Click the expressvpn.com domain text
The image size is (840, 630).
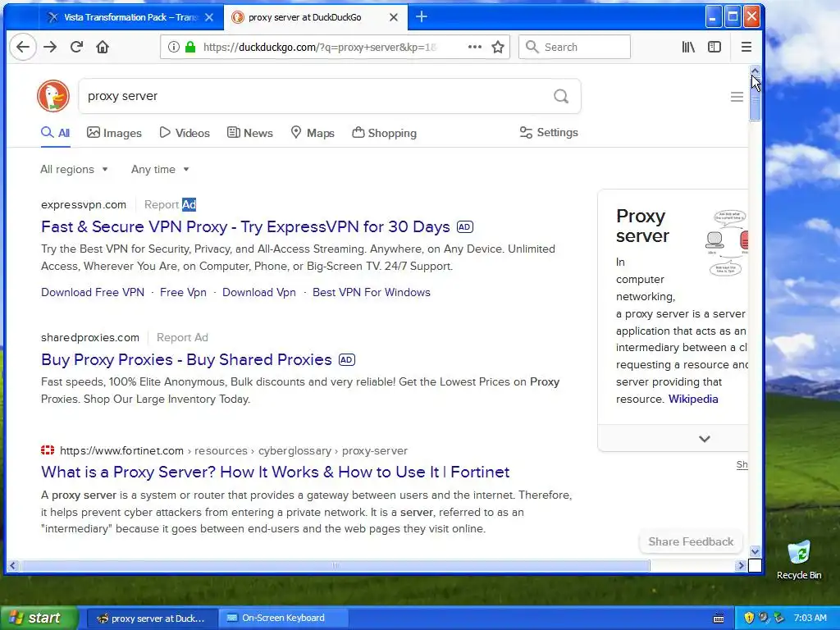84,204
